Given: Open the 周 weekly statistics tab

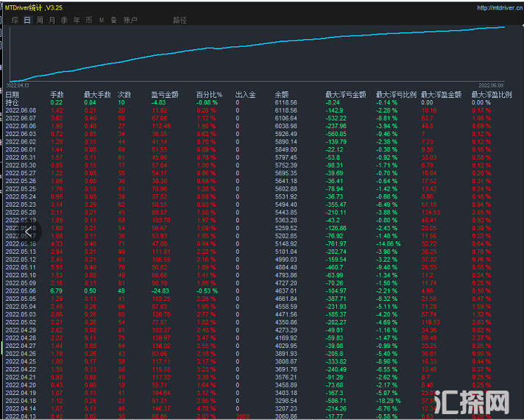Looking at the screenshot, I should pos(40,20).
